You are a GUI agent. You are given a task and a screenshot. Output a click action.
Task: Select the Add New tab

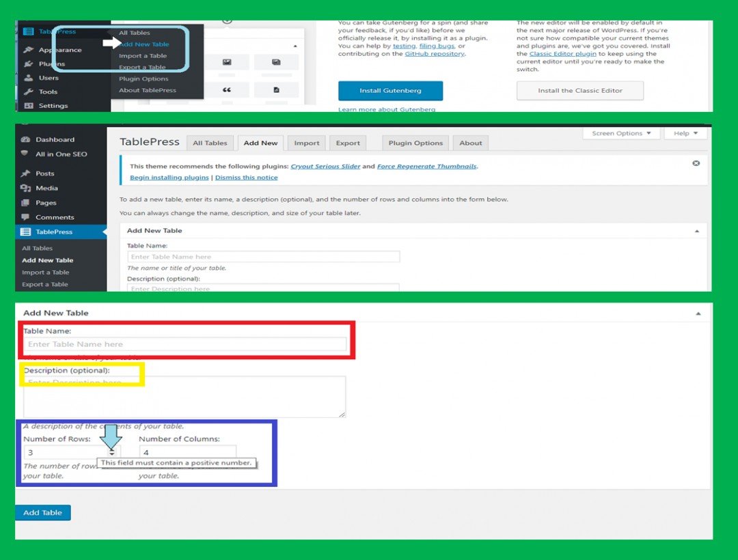[261, 143]
